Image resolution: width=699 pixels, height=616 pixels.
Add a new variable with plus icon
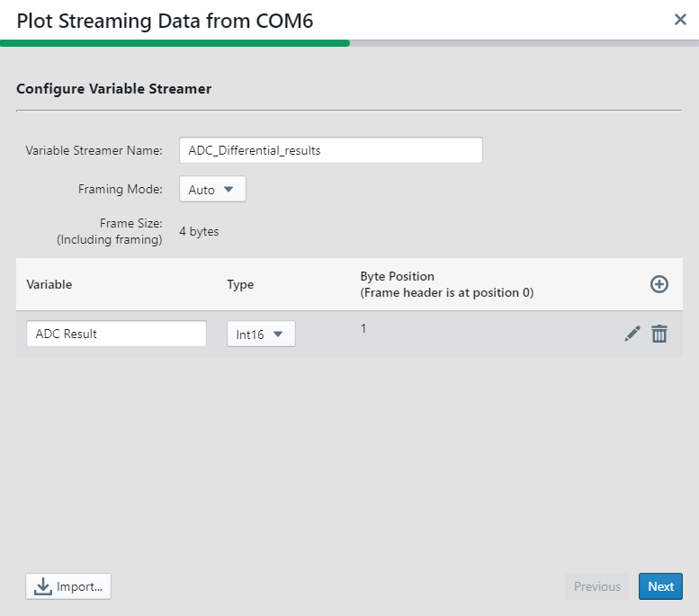[x=659, y=284]
